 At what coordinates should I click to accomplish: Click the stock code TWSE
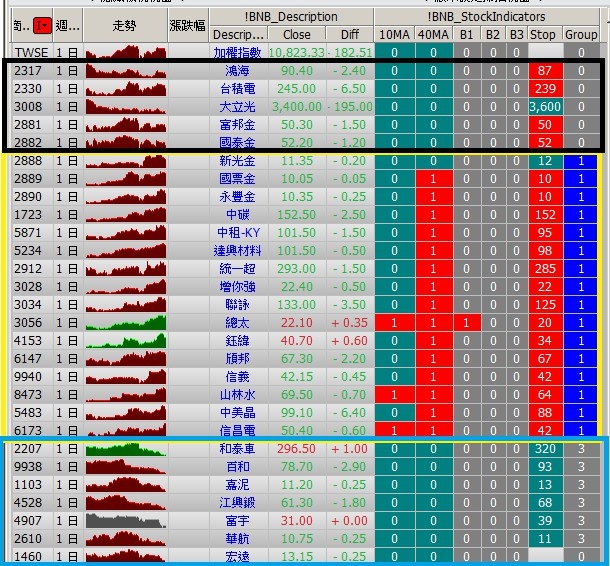[x=31, y=53]
